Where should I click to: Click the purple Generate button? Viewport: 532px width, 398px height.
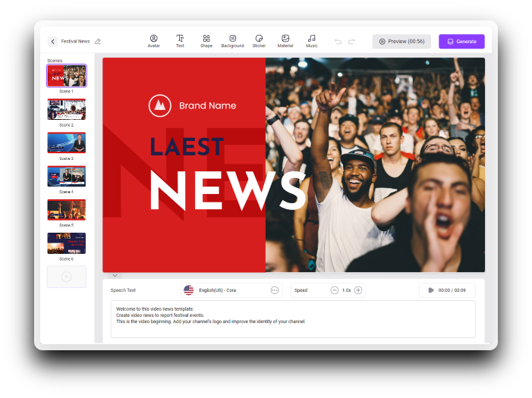tap(461, 42)
